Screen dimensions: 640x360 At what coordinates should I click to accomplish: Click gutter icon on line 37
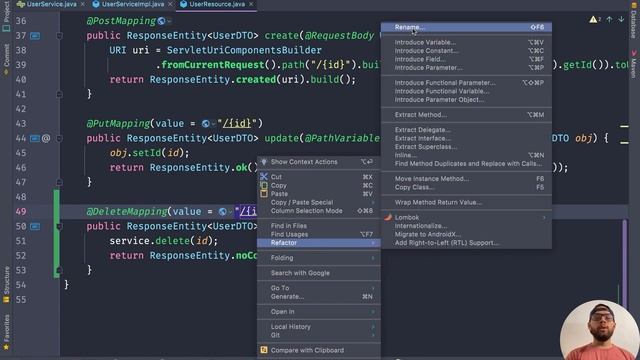[36, 36]
